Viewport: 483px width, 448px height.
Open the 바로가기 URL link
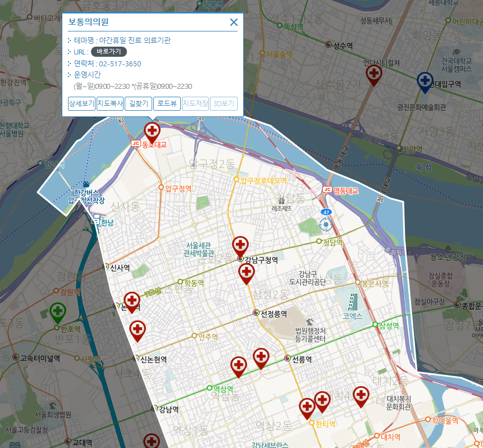pos(109,52)
